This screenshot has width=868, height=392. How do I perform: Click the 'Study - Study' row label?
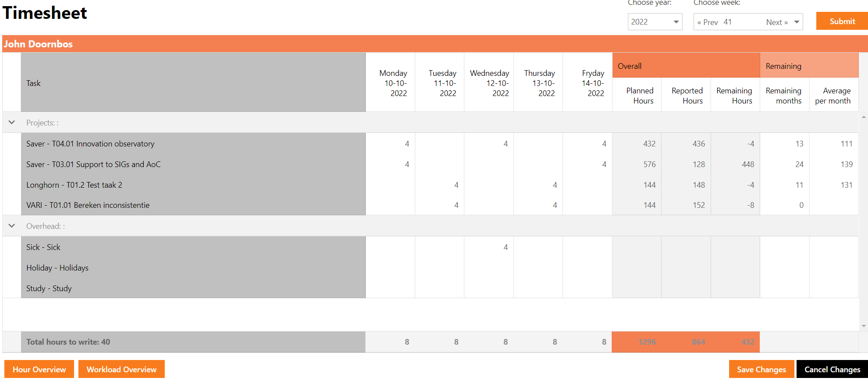pos(49,288)
